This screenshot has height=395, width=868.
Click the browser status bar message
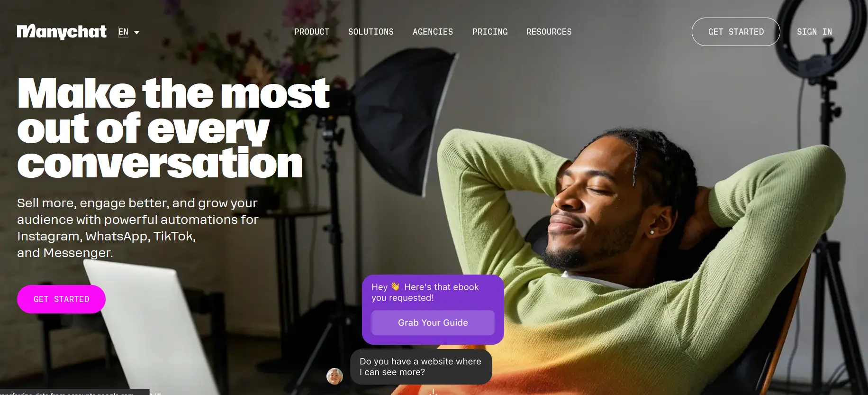(74, 393)
